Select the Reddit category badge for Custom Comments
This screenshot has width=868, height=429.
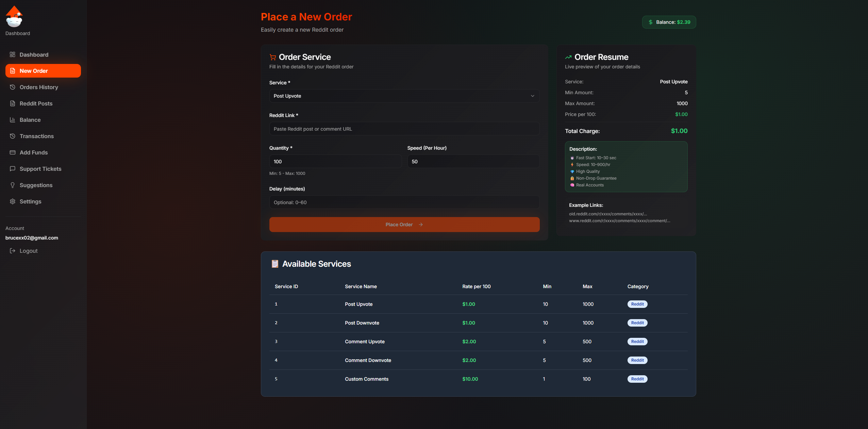pos(637,379)
